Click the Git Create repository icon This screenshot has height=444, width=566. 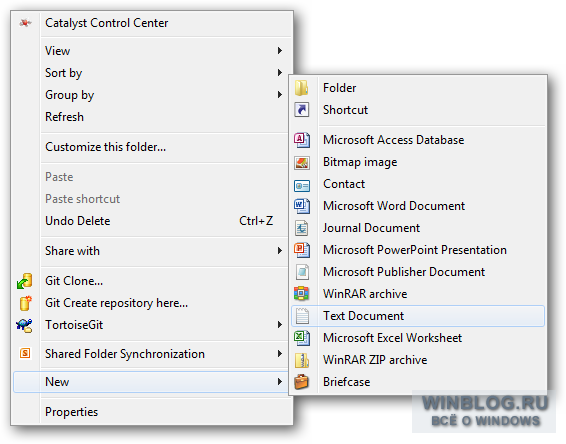click(25, 303)
